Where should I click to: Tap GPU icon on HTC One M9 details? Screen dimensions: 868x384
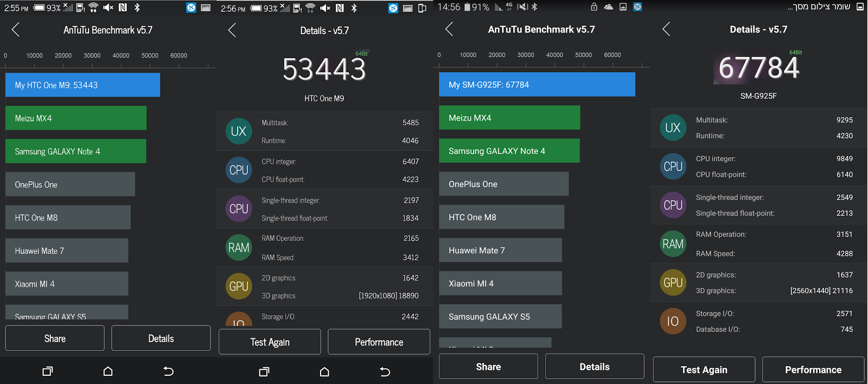click(239, 286)
